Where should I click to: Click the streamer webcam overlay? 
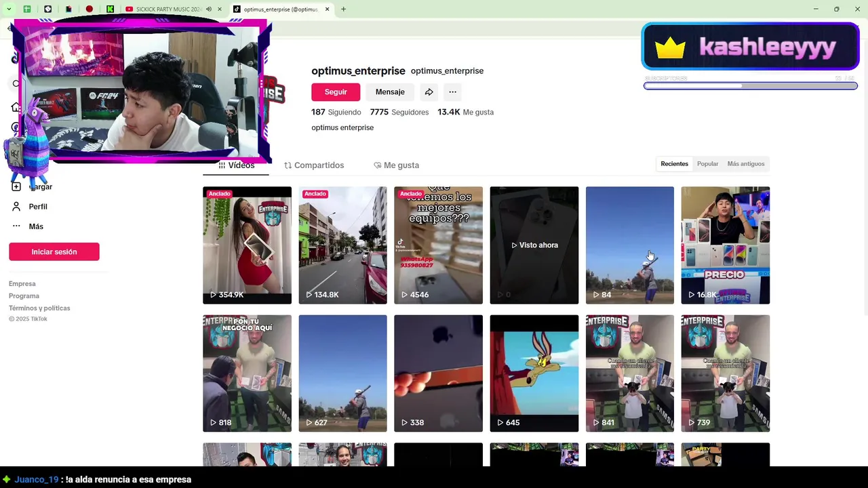click(x=142, y=91)
